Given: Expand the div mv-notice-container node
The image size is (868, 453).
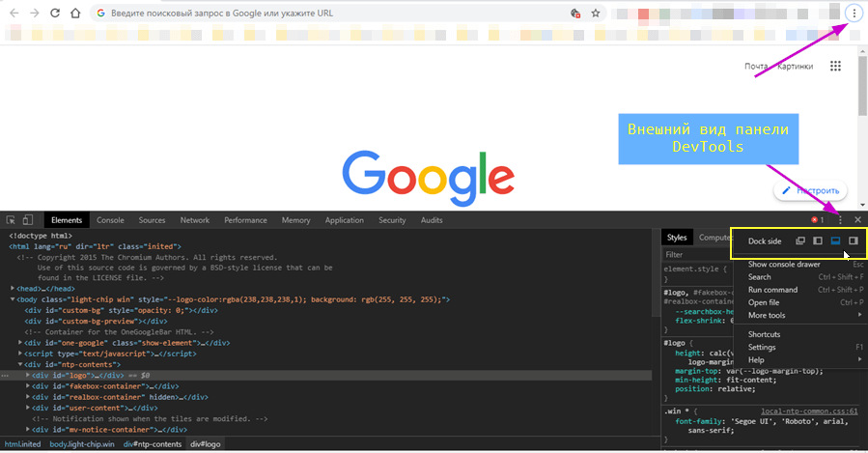Looking at the screenshot, I should 28,429.
